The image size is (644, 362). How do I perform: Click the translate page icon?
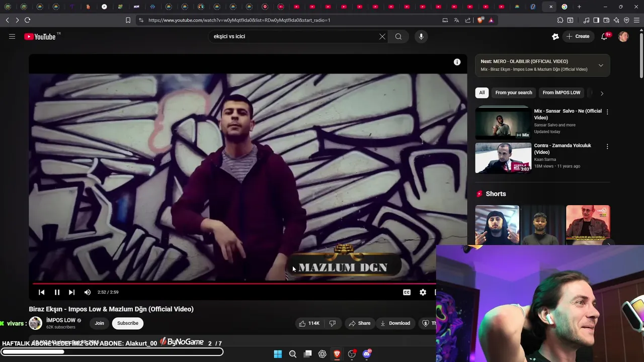point(456,20)
